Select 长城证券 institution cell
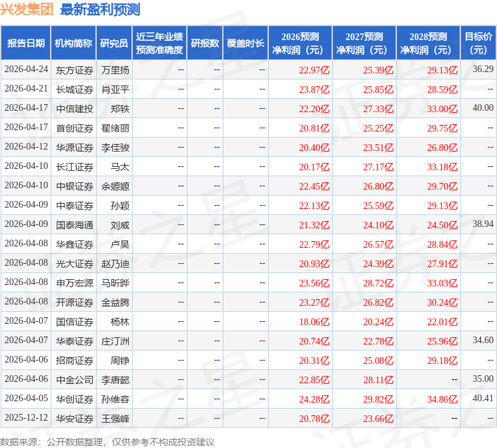The width and height of the screenshot is (497, 448). point(75,89)
